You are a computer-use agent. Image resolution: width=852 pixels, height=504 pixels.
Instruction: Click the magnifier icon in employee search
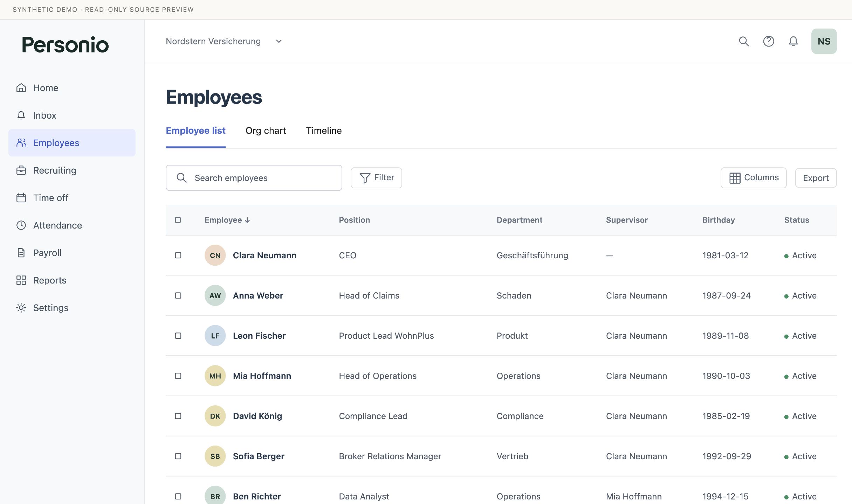181,178
